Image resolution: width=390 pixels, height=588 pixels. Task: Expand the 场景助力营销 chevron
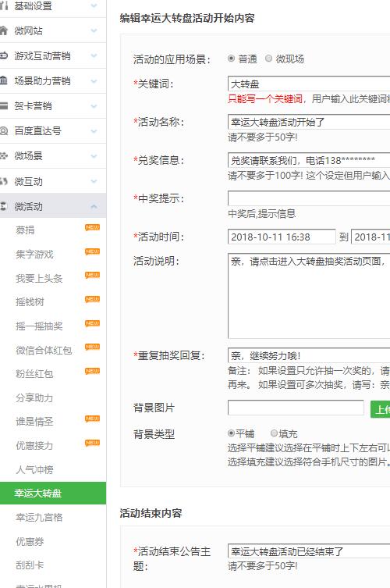click(x=94, y=80)
